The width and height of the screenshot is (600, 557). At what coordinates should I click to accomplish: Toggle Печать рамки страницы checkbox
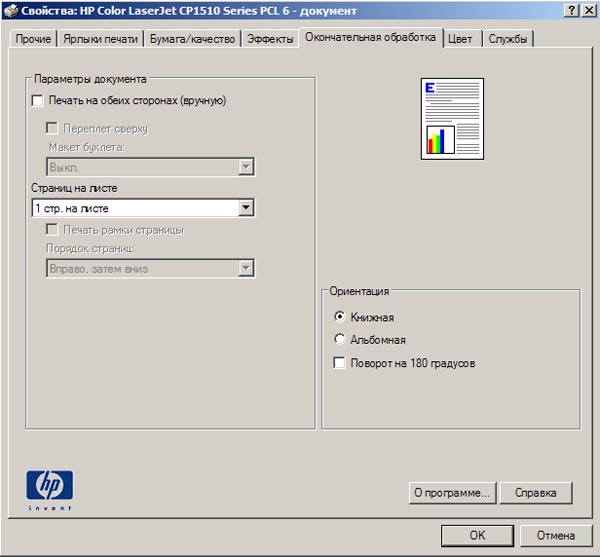[52, 230]
